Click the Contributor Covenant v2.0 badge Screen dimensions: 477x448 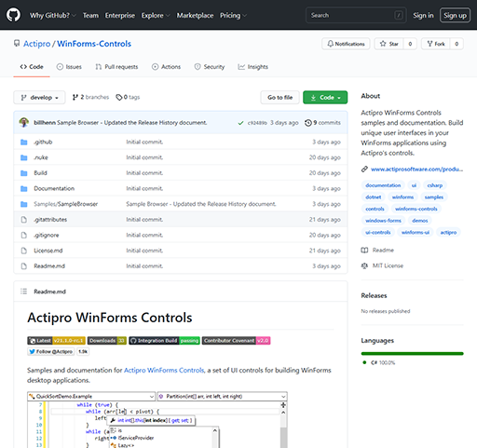point(236,341)
